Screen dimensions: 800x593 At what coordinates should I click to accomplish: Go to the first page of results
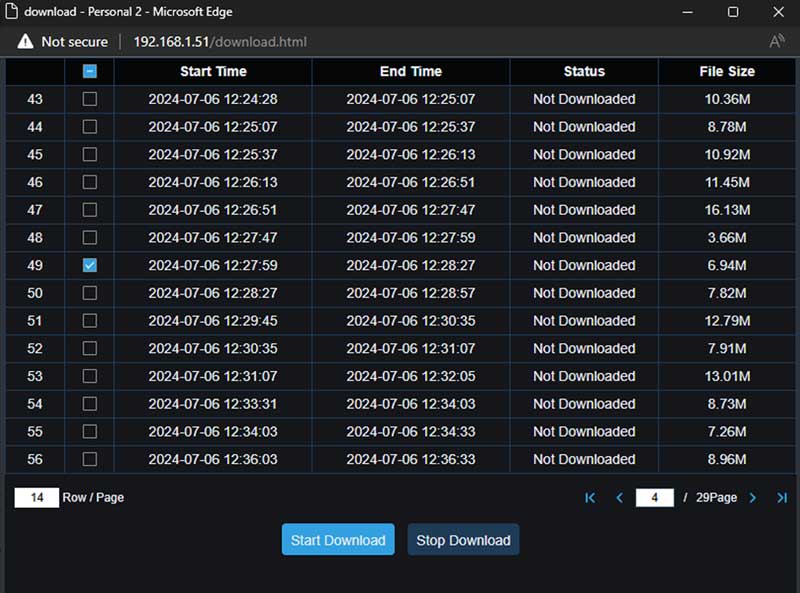pyautogui.click(x=590, y=498)
